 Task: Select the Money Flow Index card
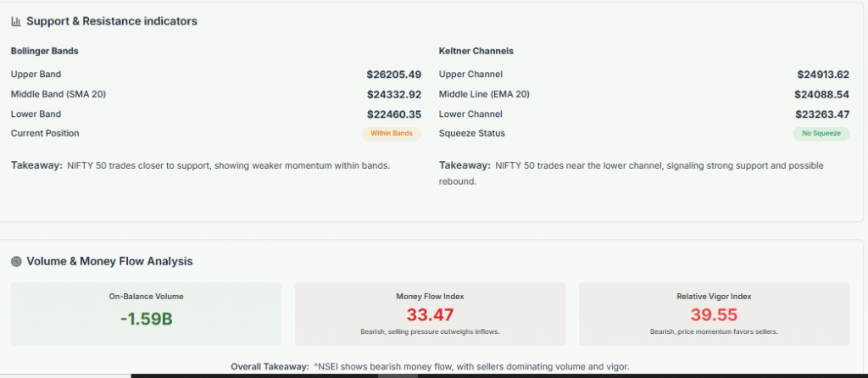coord(430,313)
